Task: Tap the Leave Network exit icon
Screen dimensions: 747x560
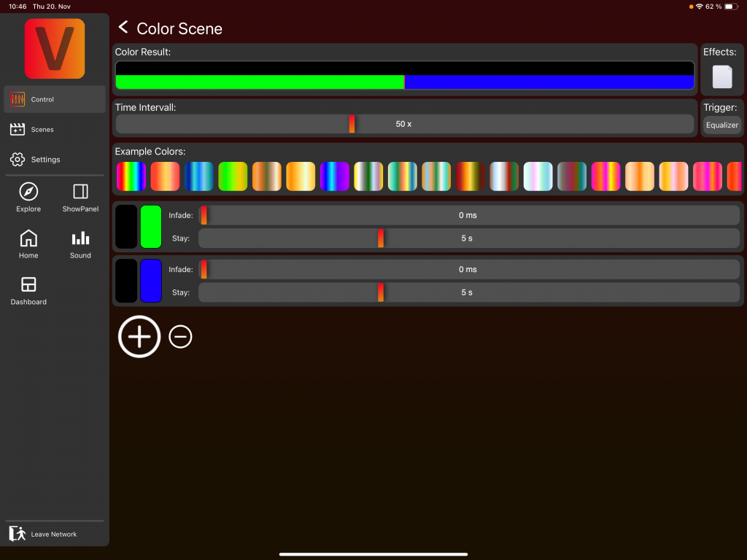Action: pyautogui.click(x=18, y=534)
